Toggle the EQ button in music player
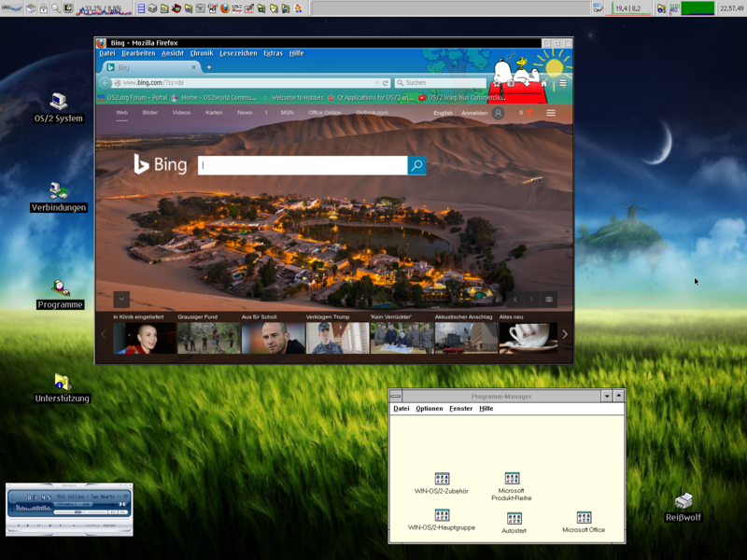 [x=113, y=512]
